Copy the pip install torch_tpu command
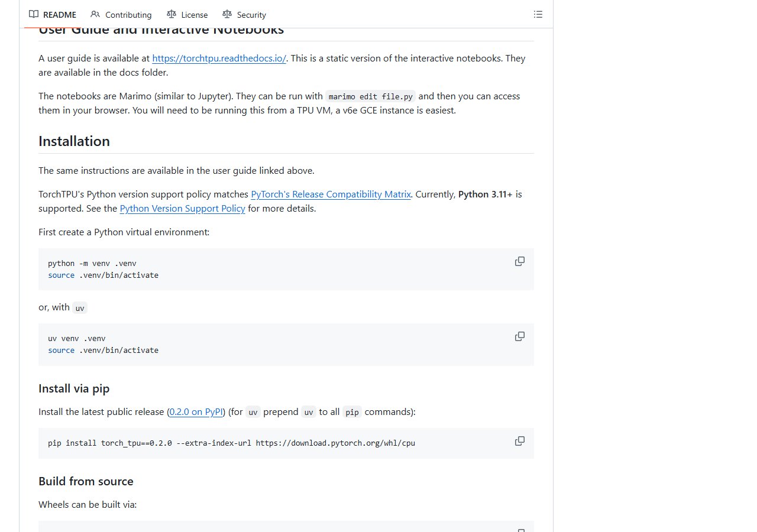This screenshot has width=757, height=532. [520, 441]
